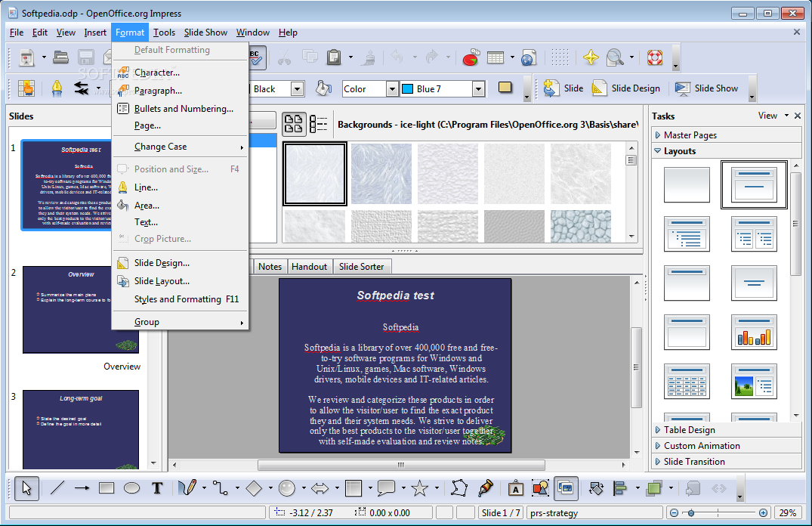Insert picture From File icon
The image size is (812, 526).
pos(540,488)
